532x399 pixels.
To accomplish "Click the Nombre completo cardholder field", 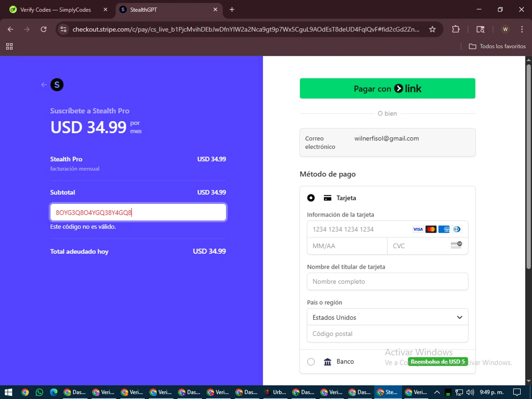I will pyautogui.click(x=387, y=281).
